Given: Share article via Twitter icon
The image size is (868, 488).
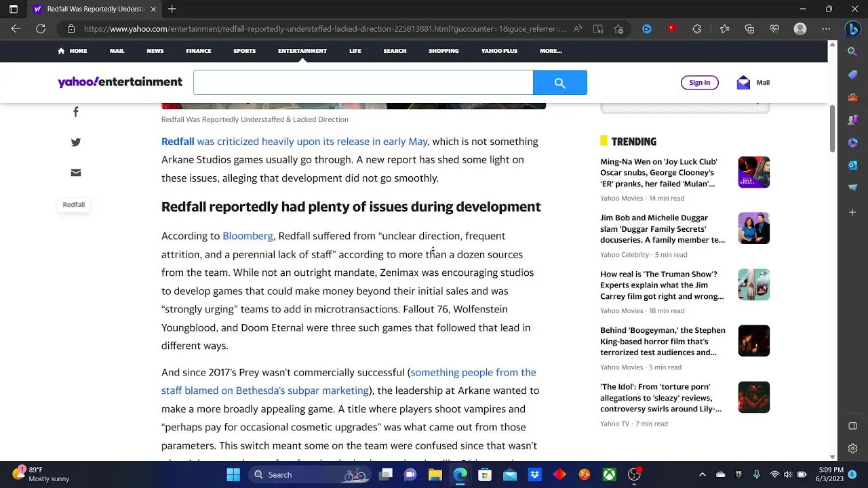Looking at the screenshot, I should 76,142.
